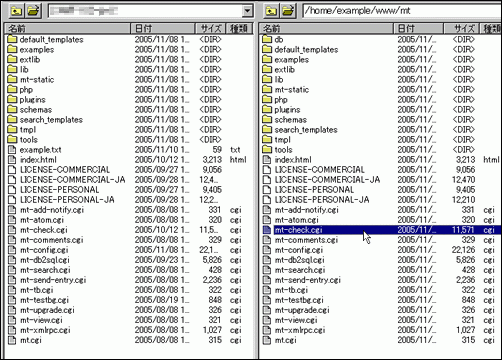Open the remote folder browse icon

(288, 11)
